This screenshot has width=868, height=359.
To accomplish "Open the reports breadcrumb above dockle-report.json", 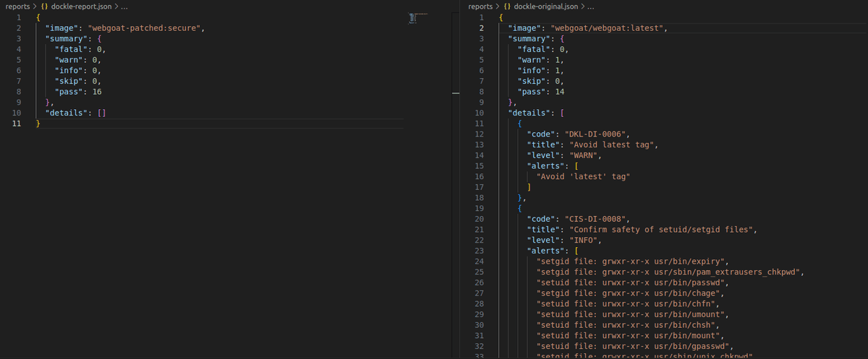I will pos(18,6).
